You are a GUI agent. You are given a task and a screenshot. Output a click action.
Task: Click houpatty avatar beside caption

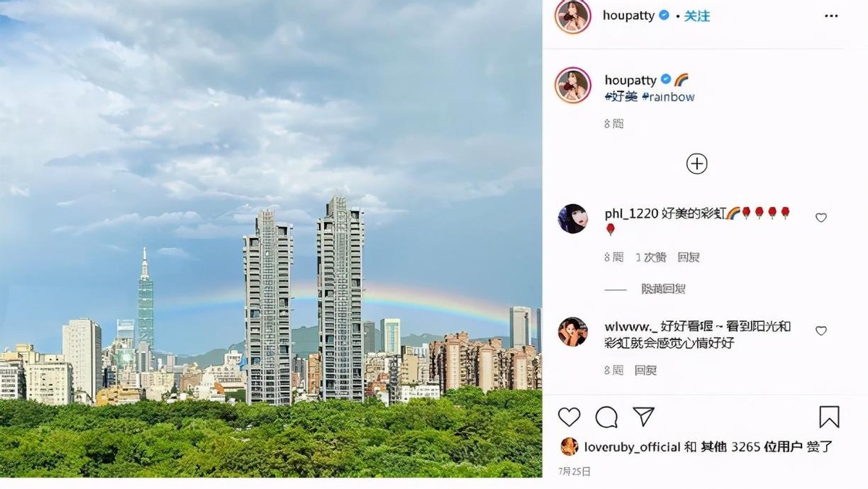[x=573, y=85]
